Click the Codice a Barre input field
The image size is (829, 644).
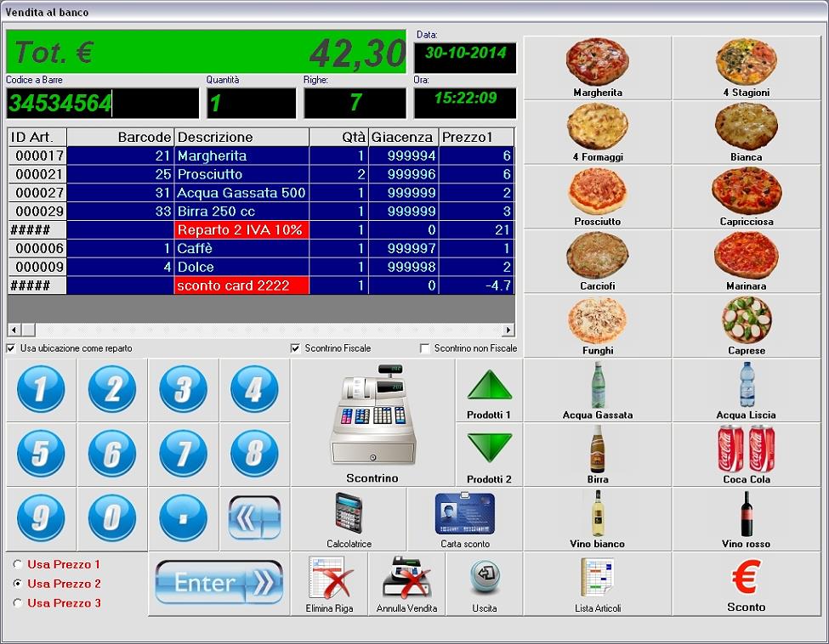coord(102,104)
